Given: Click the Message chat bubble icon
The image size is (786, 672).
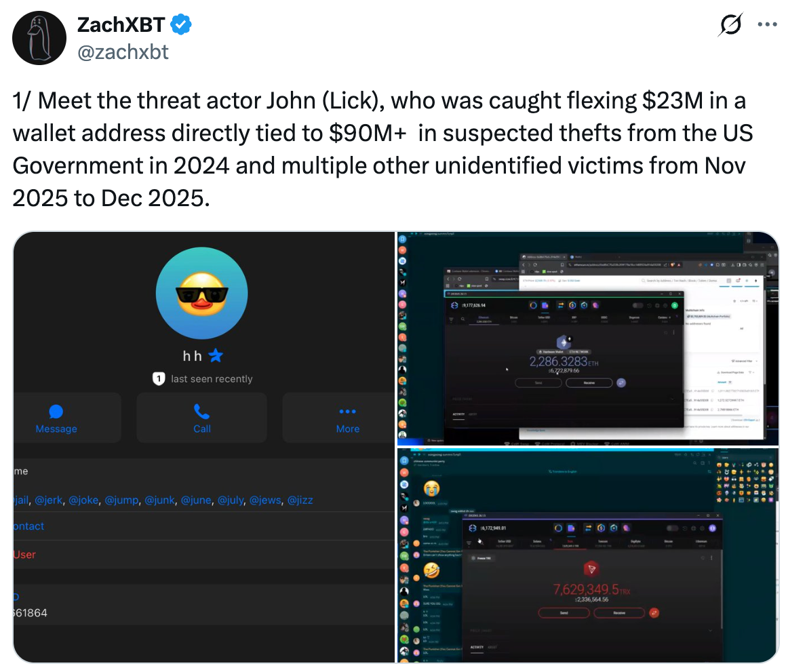Looking at the screenshot, I should point(56,412).
